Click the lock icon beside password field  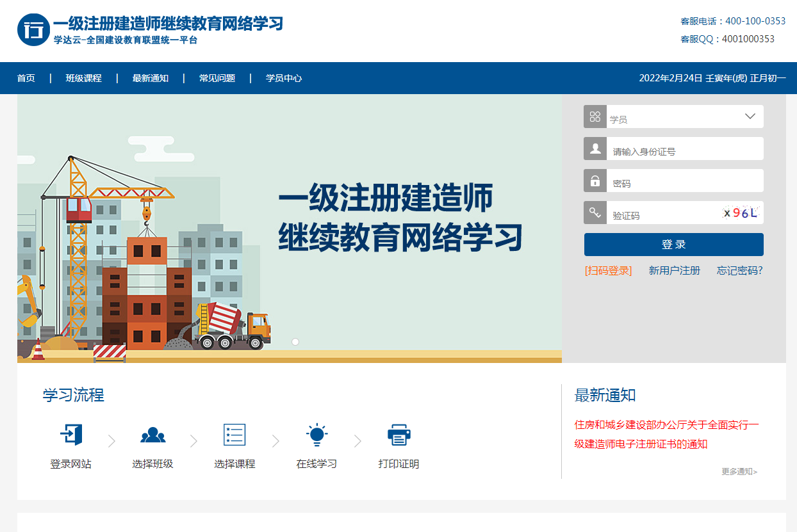(595, 181)
